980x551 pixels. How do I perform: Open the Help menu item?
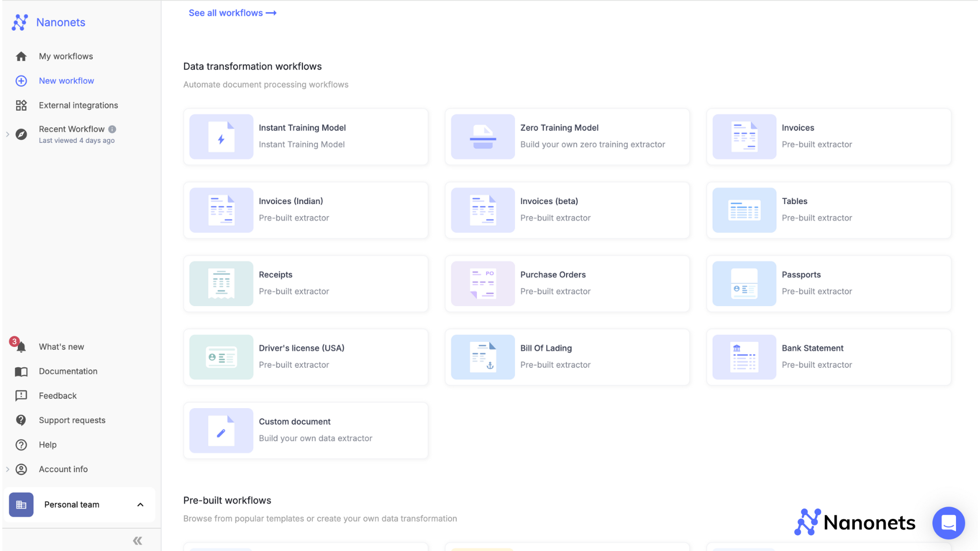click(47, 444)
